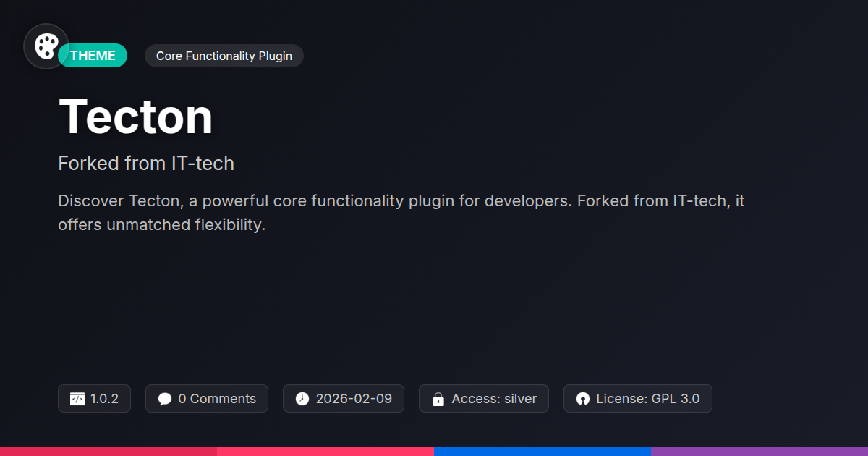Click the comment bubble icon
The width and height of the screenshot is (868, 456).
click(165, 399)
